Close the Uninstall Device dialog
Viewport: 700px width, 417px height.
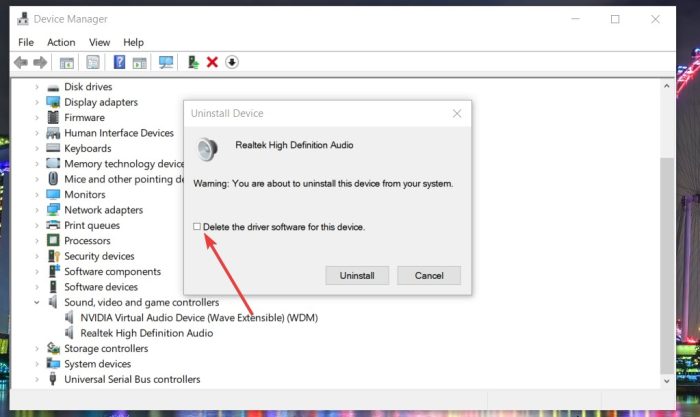click(457, 113)
